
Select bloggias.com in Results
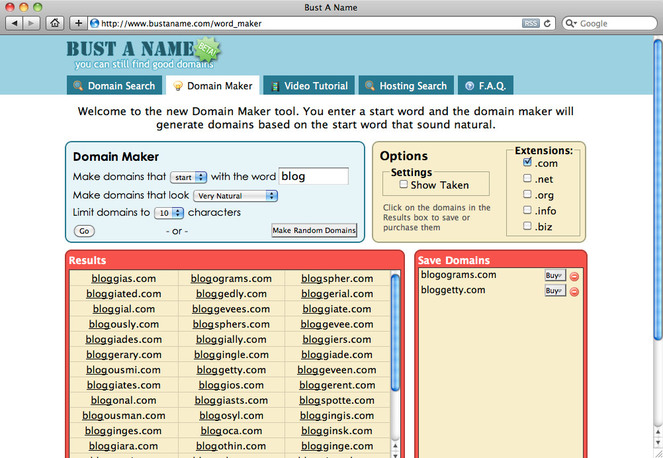(x=123, y=278)
